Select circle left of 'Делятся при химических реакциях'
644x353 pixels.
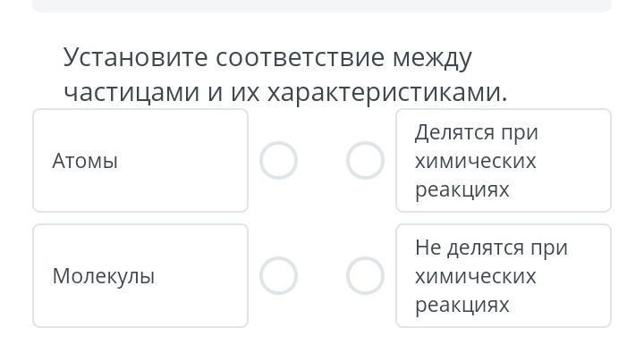pos(365,160)
